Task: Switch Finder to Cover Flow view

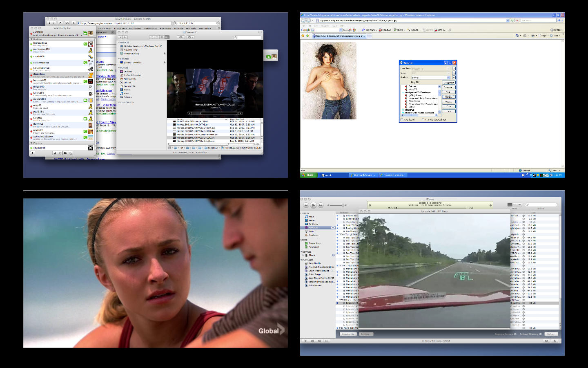Action: point(167,37)
